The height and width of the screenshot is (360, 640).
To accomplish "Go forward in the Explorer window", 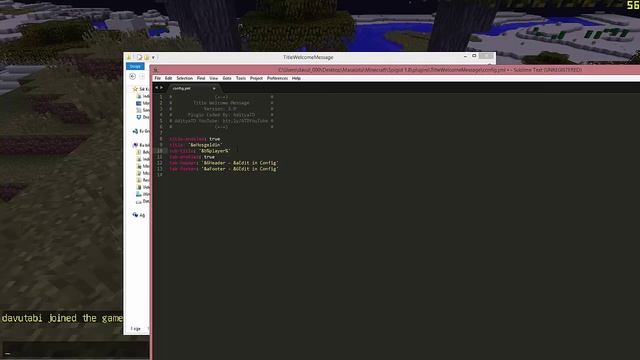I will pos(142,76).
